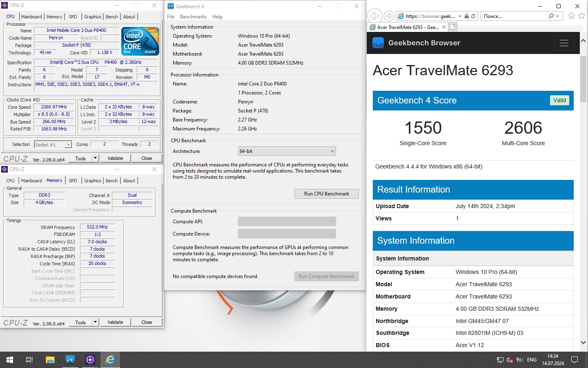Click the Run Compute Benchmark button
The image size is (588, 368).
pyautogui.click(x=327, y=276)
